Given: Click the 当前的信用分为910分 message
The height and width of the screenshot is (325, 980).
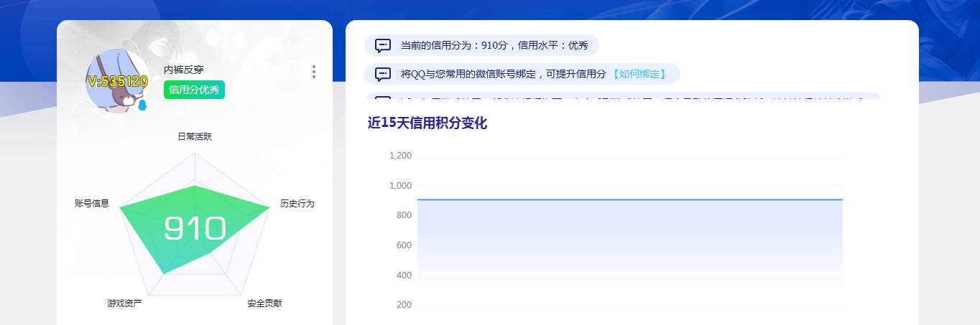Looking at the screenshot, I should click(494, 45).
